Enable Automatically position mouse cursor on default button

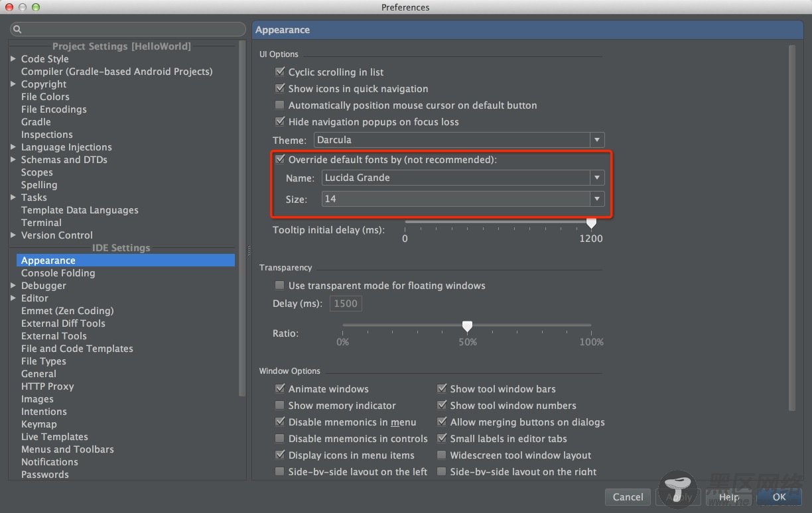click(279, 105)
